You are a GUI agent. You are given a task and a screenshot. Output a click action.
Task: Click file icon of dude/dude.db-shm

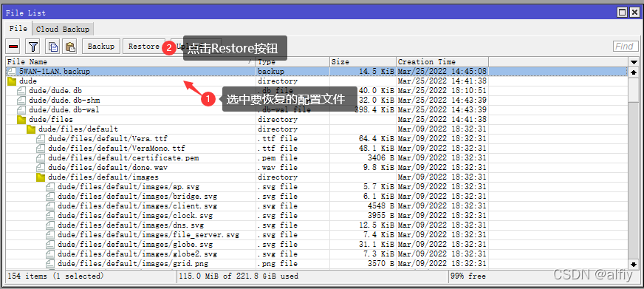click(x=21, y=101)
